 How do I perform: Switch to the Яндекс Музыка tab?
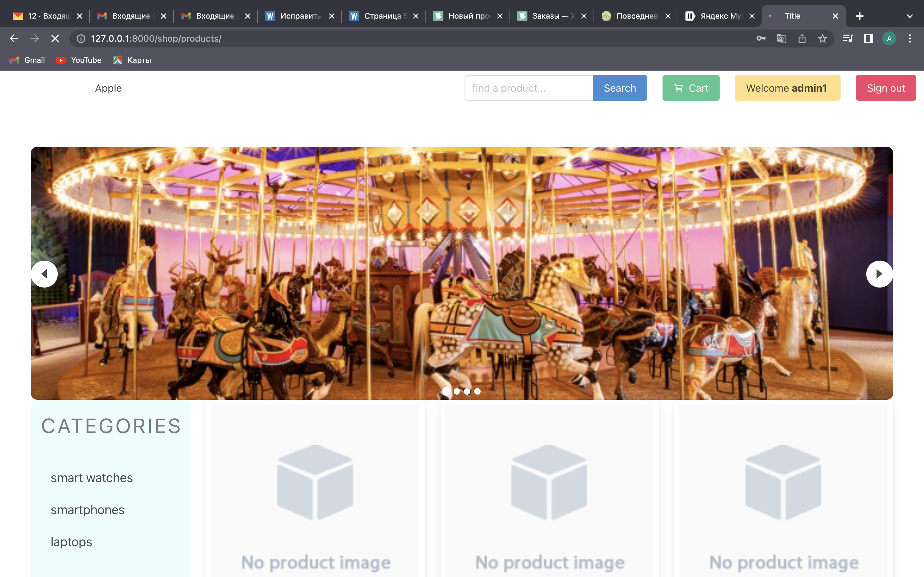pyautogui.click(x=720, y=16)
